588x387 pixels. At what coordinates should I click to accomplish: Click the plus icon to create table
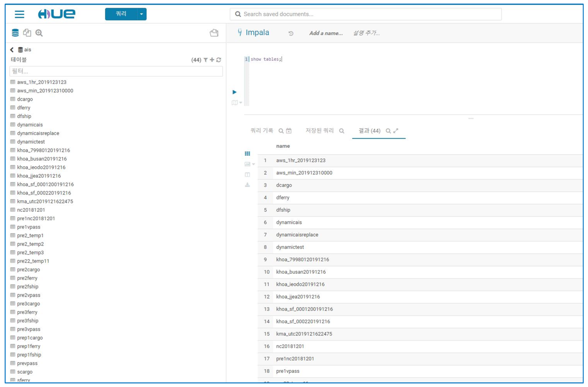[212, 60]
